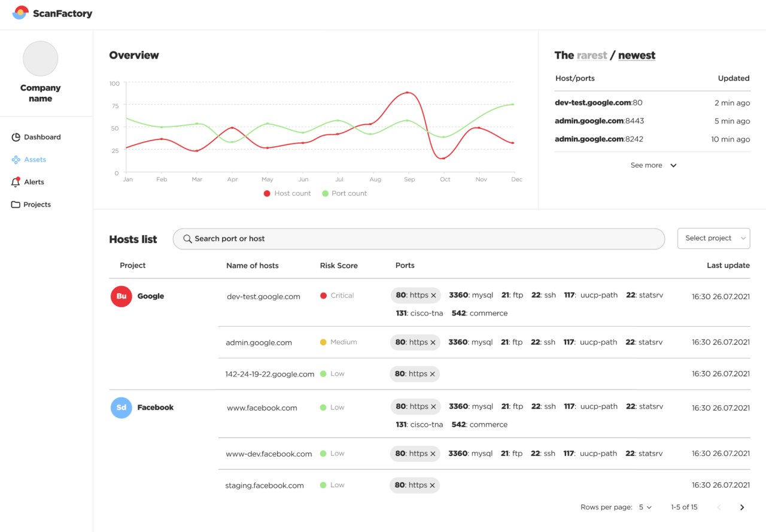Open dev-test.google.com:80 newest entry
This screenshot has height=532, width=766.
598,103
